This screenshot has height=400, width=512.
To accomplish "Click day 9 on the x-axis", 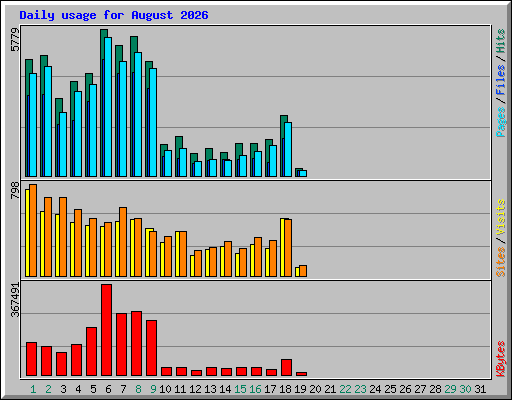I will pos(153,389).
